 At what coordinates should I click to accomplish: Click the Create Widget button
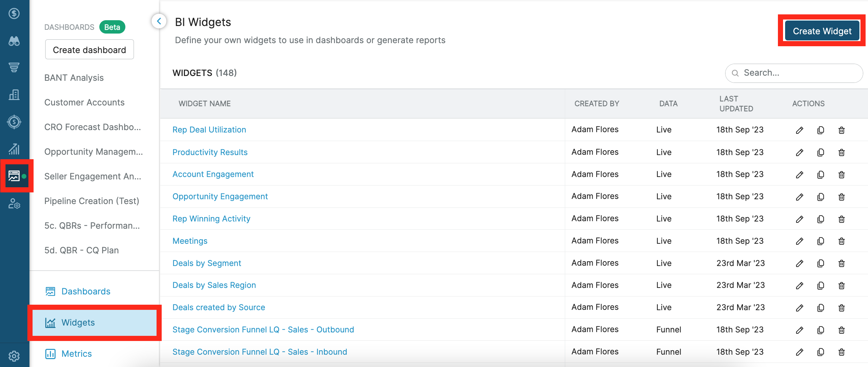point(822,31)
